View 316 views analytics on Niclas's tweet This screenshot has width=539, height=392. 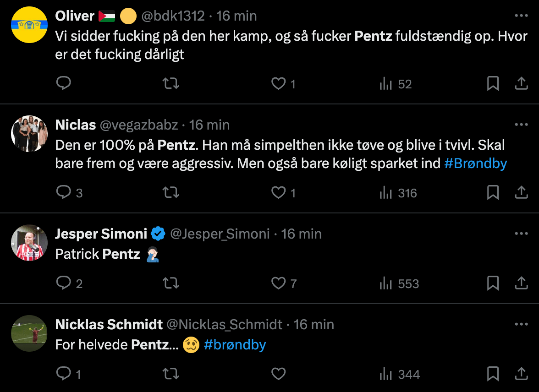[x=398, y=193]
